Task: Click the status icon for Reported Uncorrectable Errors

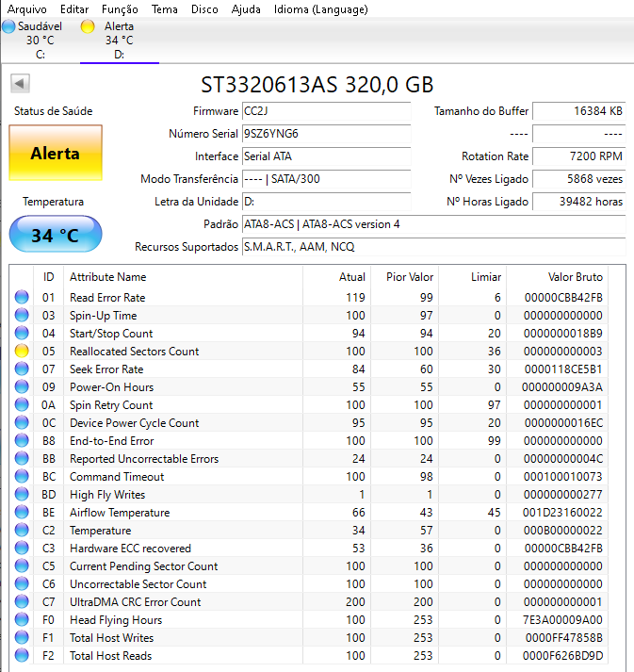Action: [22, 458]
